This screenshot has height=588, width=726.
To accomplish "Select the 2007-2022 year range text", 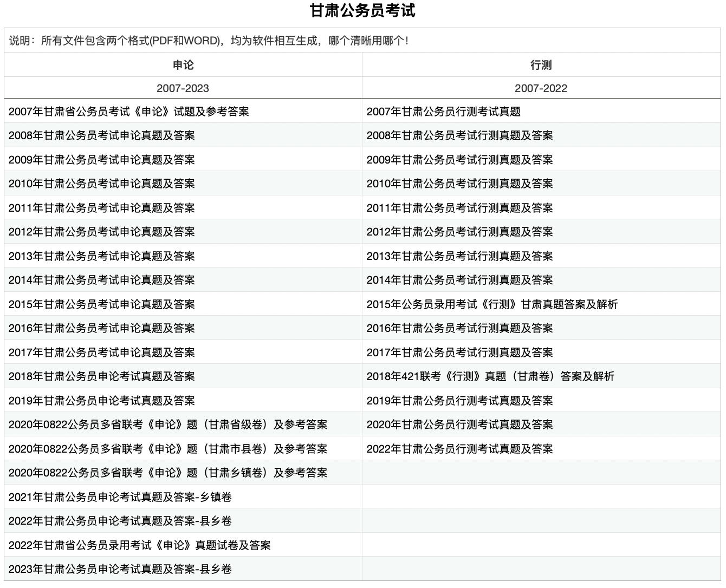I will [x=541, y=88].
